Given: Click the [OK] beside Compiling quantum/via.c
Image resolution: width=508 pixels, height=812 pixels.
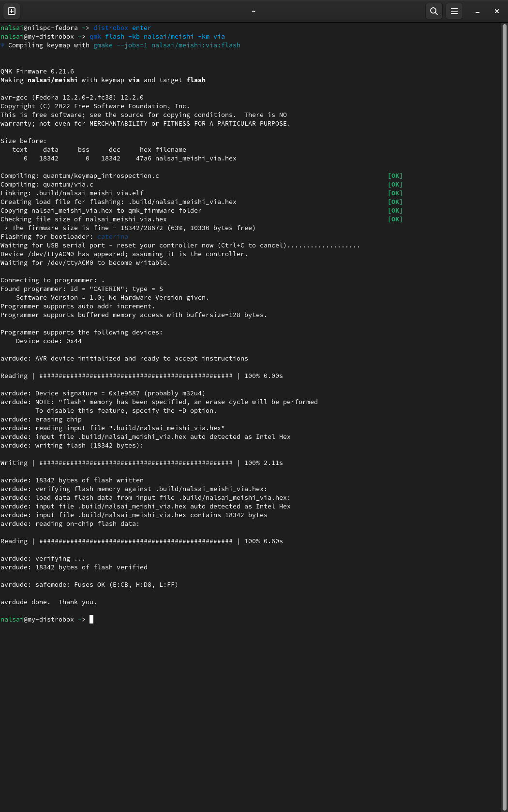Looking at the screenshot, I should tap(395, 185).
